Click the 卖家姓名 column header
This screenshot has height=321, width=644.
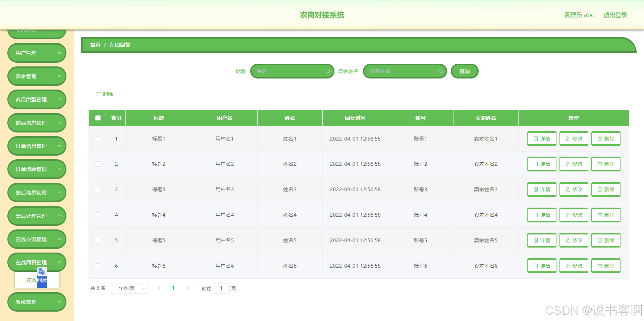[x=486, y=118]
